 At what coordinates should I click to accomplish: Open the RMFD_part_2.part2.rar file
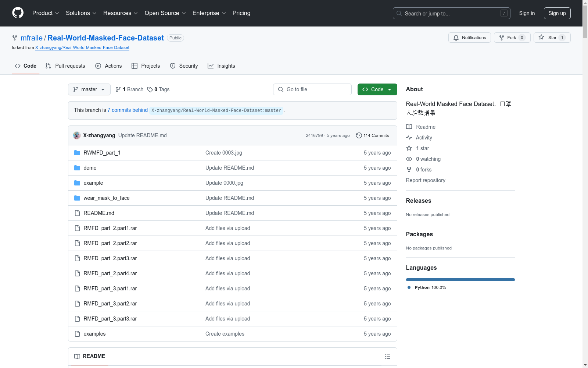point(110,243)
